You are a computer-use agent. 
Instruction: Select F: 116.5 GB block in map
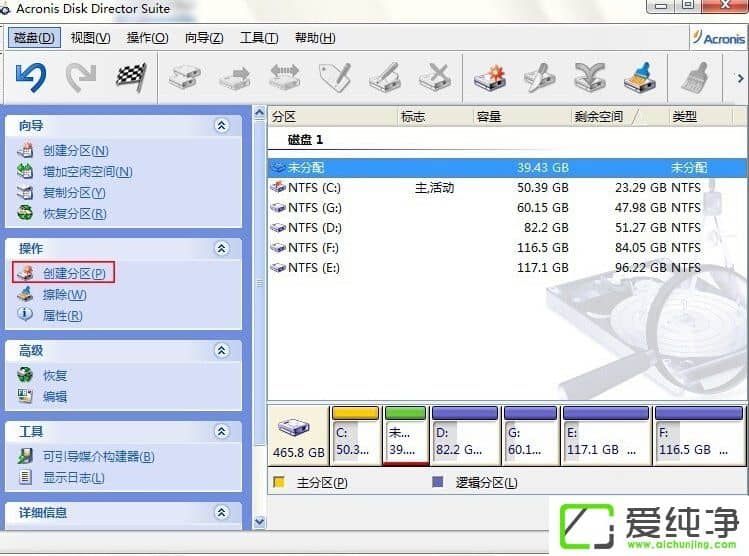(698, 435)
